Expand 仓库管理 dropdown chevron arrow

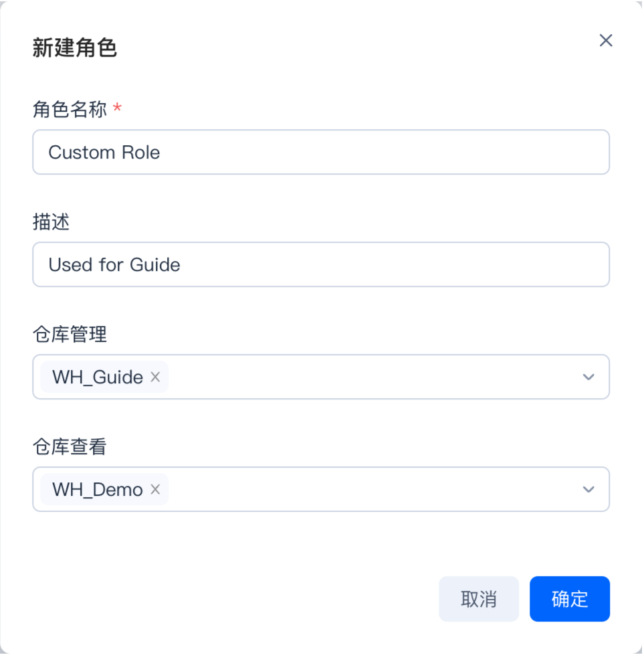click(x=588, y=377)
